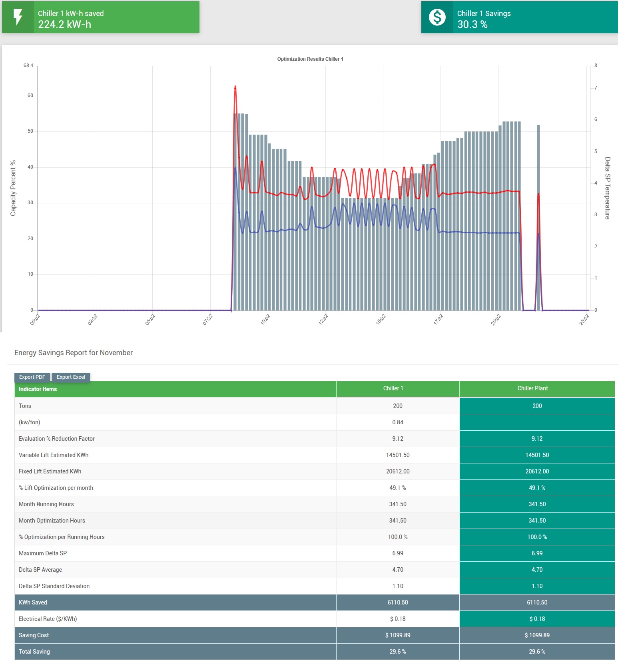The height and width of the screenshot is (672, 618).
Task: Click Chiller 1 value 14501.50
Action: [x=398, y=455]
